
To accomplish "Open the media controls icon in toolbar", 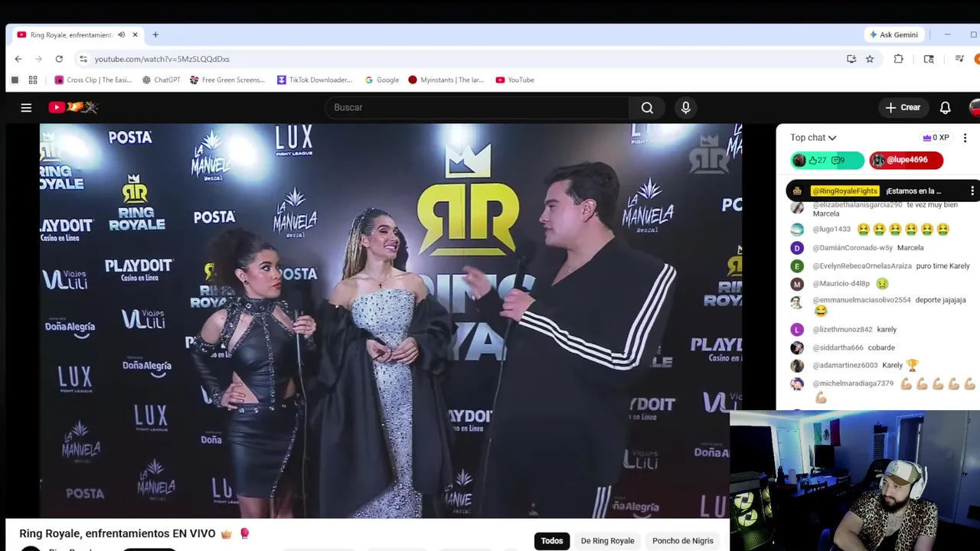I will [x=959, y=59].
